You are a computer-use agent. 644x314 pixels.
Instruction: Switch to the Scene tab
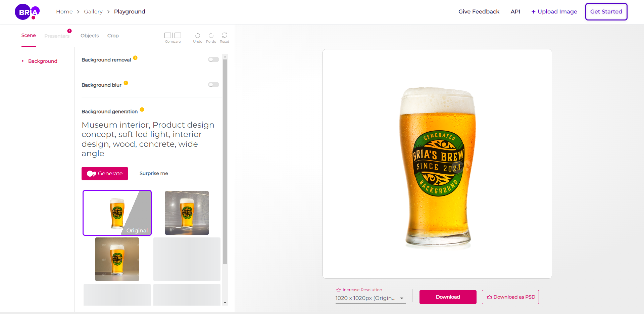click(29, 36)
